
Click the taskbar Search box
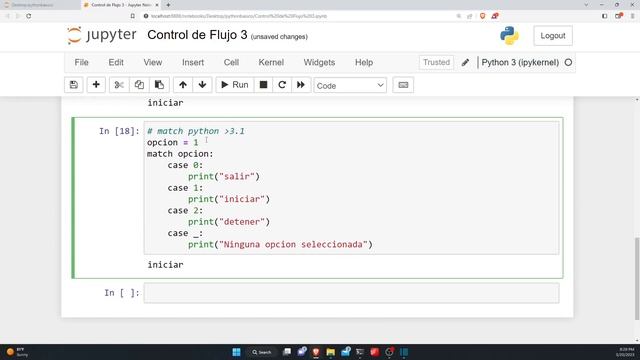click(x=261, y=352)
